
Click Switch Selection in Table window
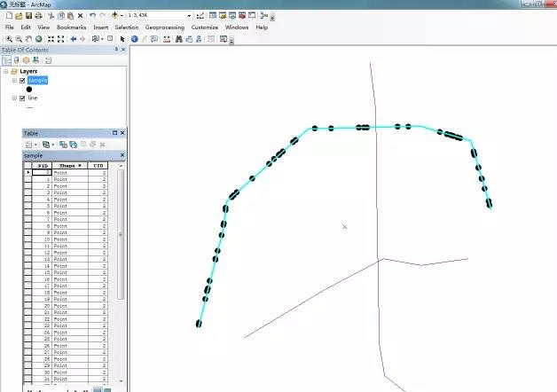click(x=74, y=145)
